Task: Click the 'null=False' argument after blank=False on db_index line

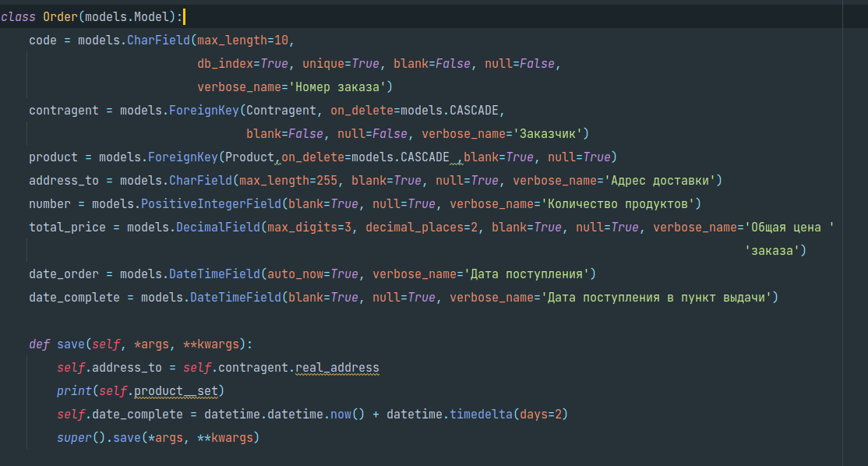Action: click(520, 64)
